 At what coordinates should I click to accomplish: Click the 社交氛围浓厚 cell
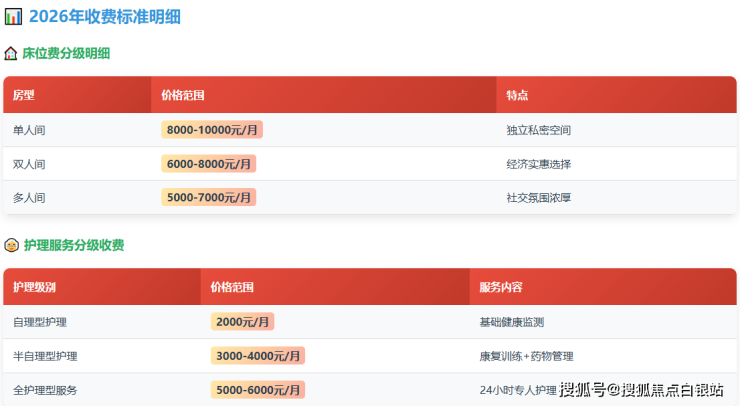point(538,197)
